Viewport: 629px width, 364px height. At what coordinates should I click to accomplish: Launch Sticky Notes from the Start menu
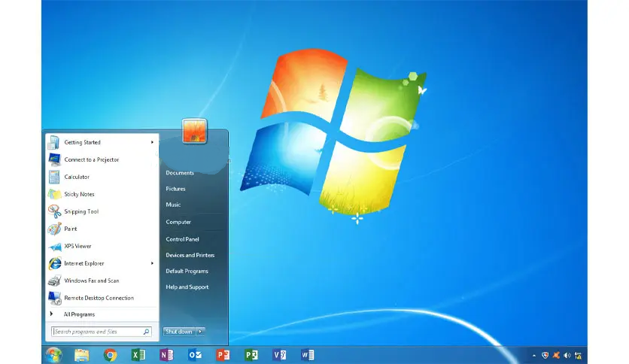(x=79, y=194)
